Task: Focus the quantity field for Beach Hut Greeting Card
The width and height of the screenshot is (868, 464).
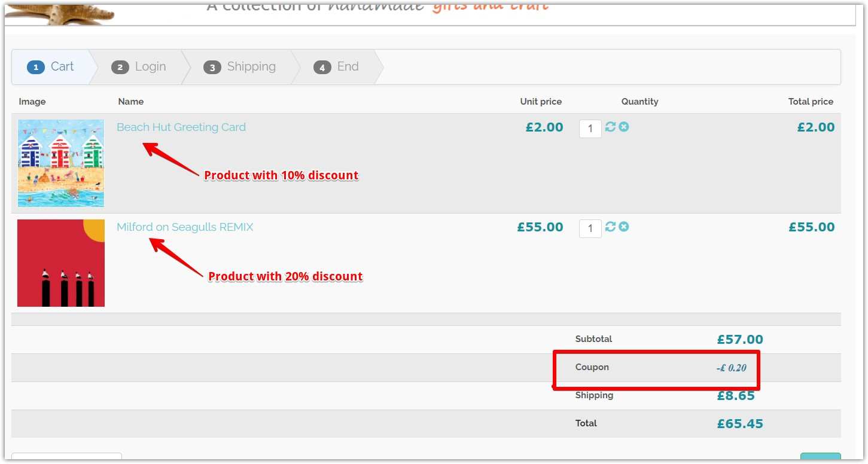Action: pyautogui.click(x=590, y=129)
